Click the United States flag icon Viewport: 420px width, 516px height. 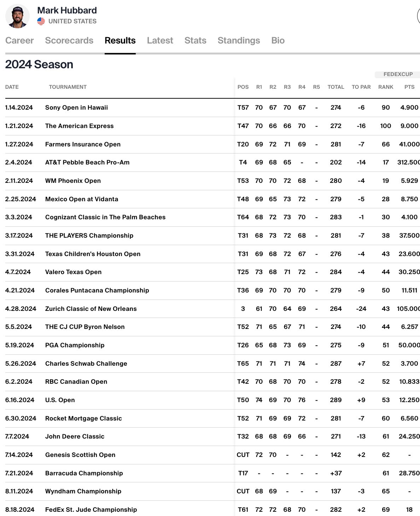(41, 21)
